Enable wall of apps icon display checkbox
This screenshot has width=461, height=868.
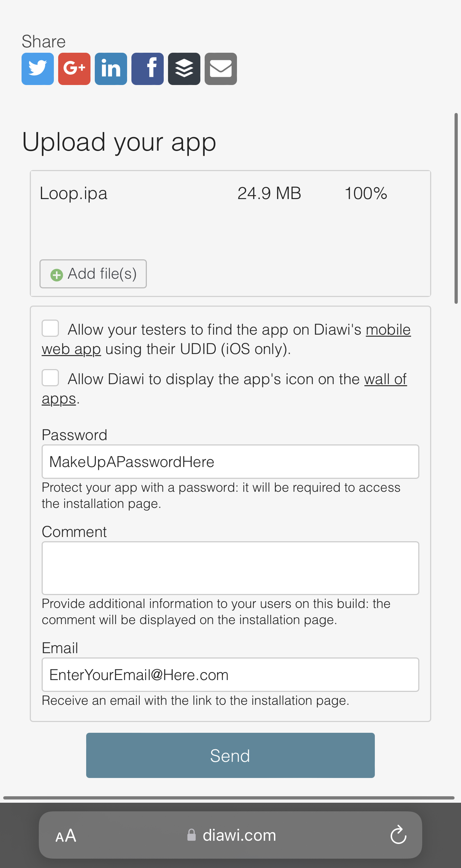[50, 378]
